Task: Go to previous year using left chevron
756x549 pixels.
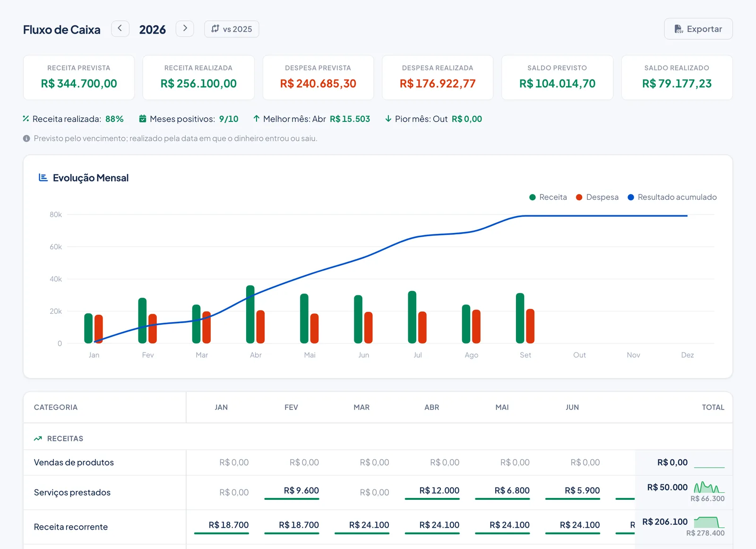Action: 120,29
